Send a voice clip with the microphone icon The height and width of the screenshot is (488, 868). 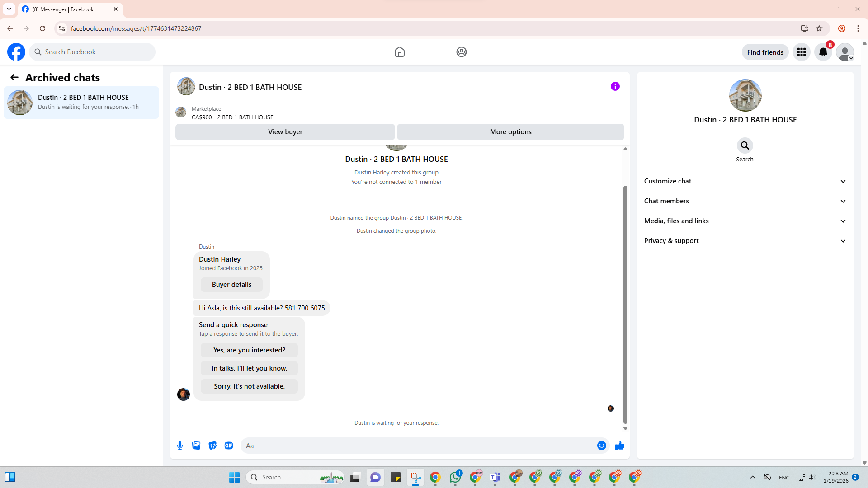[x=180, y=446]
